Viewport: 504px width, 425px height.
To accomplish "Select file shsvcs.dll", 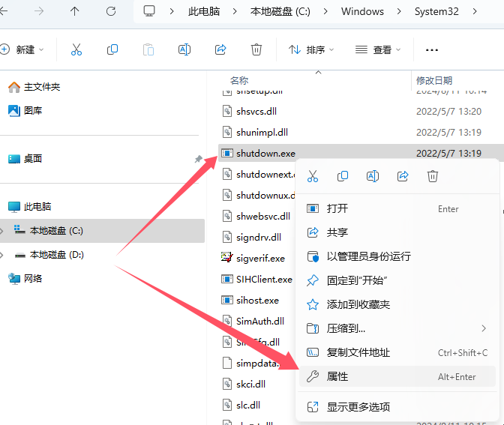I will click(256, 112).
